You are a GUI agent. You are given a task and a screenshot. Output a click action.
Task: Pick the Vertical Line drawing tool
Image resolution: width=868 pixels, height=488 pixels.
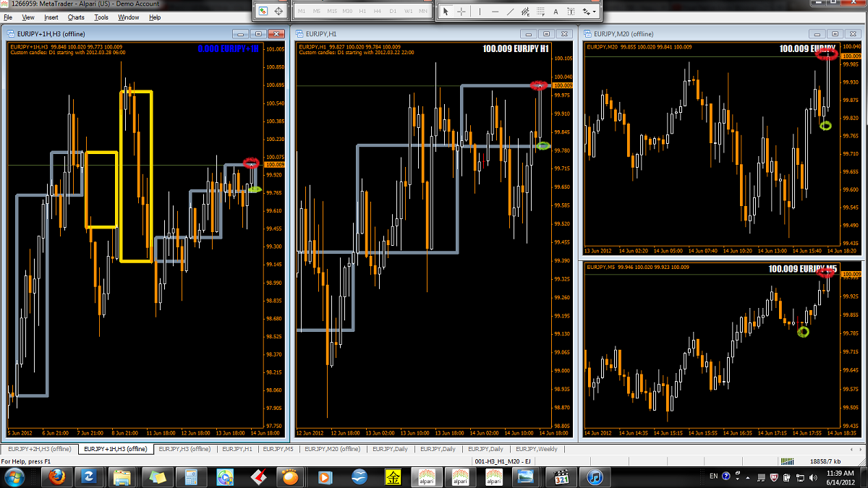480,12
